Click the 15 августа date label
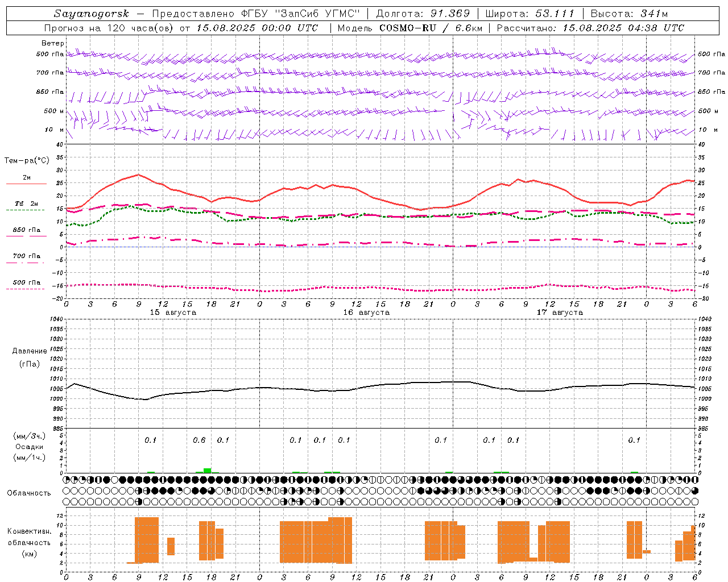The height and width of the screenshot is (582, 728). pyautogui.click(x=173, y=313)
